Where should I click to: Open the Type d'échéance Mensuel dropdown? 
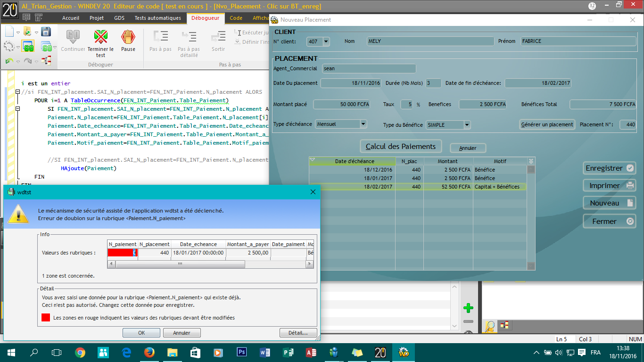coord(363,124)
